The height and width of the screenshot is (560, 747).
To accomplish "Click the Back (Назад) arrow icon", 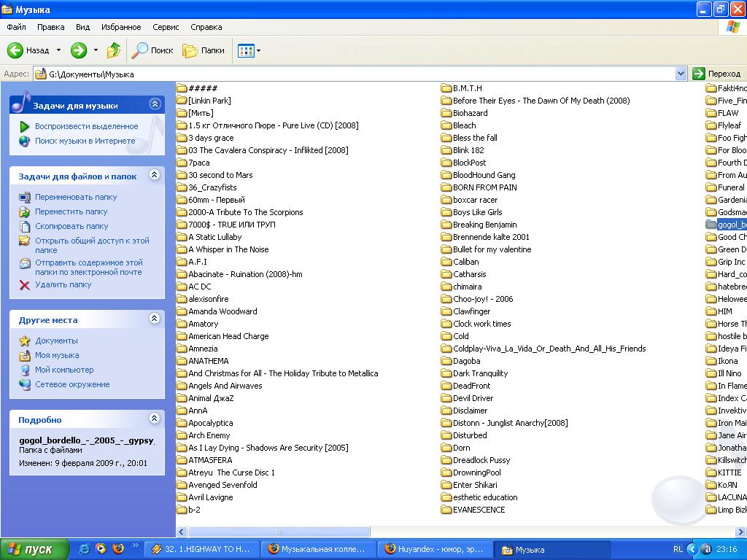I will tap(15, 50).
